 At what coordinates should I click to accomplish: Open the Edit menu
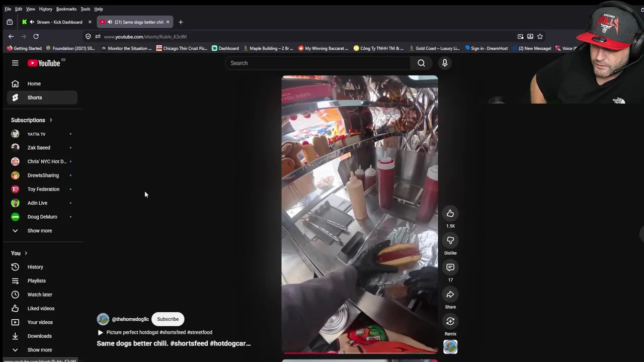[19, 9]
